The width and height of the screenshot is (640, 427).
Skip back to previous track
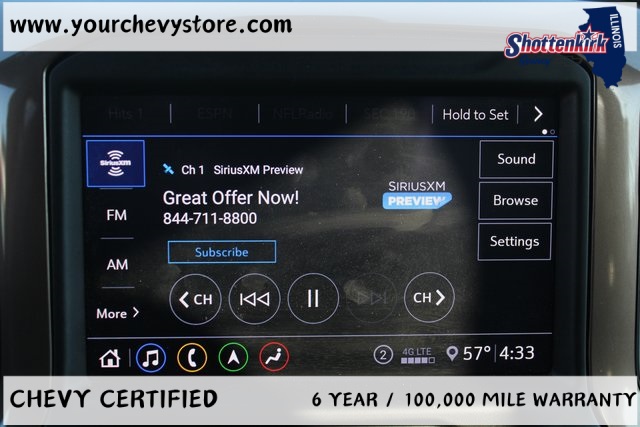click(x=254, y=298)
